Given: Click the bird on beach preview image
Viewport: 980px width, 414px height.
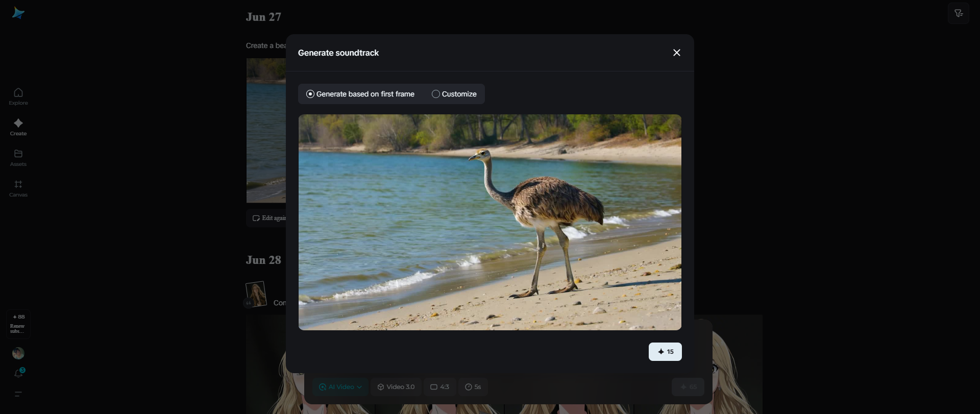Looking at the screenshot, I should (x=490, y=222).
